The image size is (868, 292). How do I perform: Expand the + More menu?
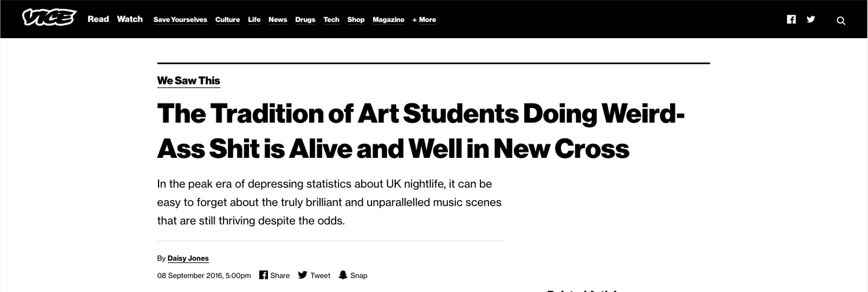pyautogui.click(x=424, y=20)
